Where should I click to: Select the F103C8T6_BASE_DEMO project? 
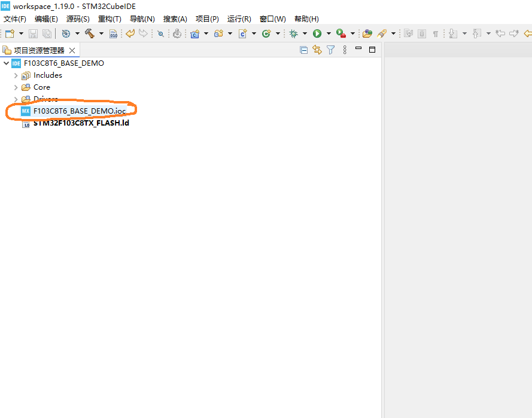click(64, 63)
